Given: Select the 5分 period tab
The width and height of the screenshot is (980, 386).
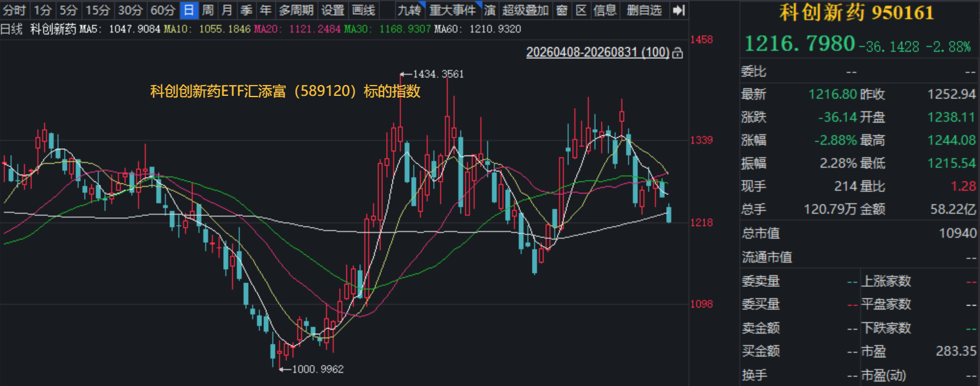Looking at the screenshot, I should click(x=68, y=10).
